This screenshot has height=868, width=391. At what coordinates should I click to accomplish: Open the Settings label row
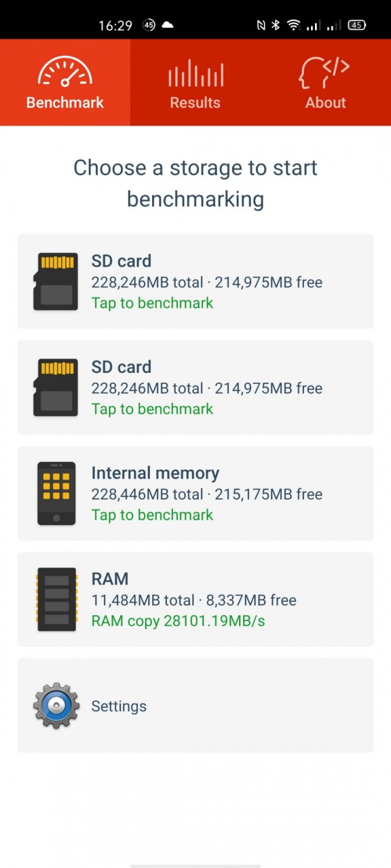(x=195, y=705)
